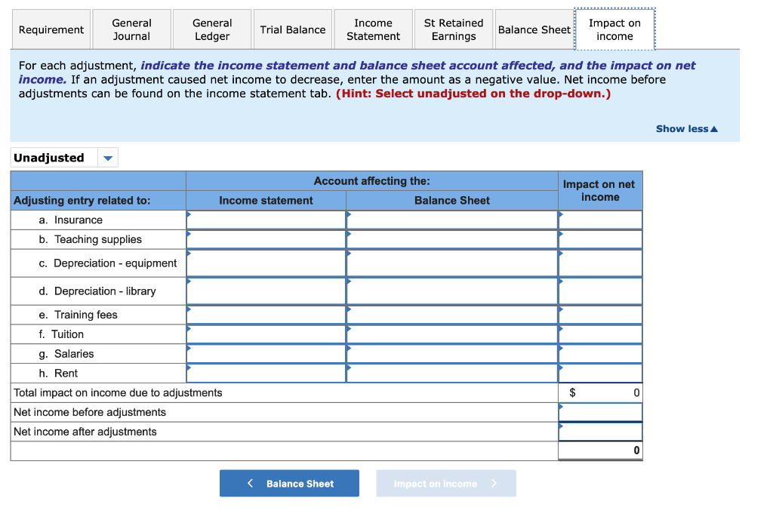773x532 pixels.
Task: Click the Net income before adjustments input field
Action: pyautogui.click(x=600, y=412)
